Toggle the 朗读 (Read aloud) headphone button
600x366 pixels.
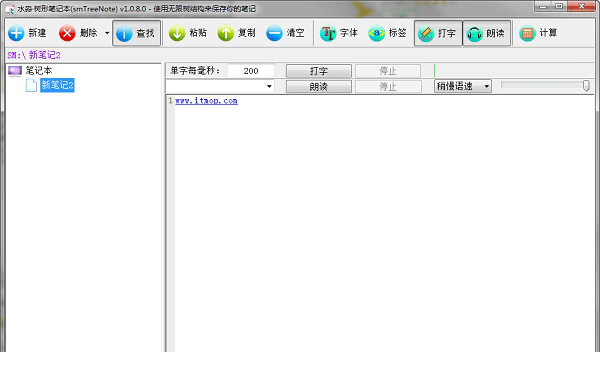pyautogui.click(x=487, y=33)
